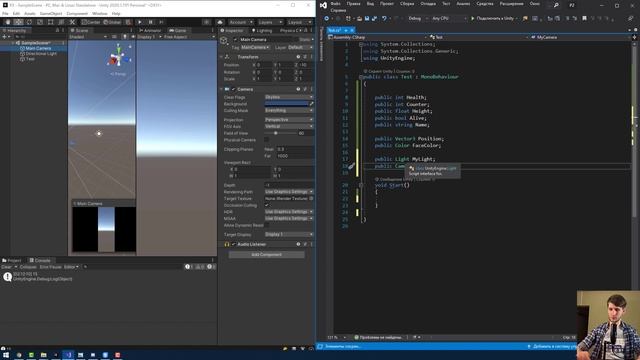Toggle the Occlusion Culling checkbox
The image size is (640, 360).
click(x=267, y=205)
